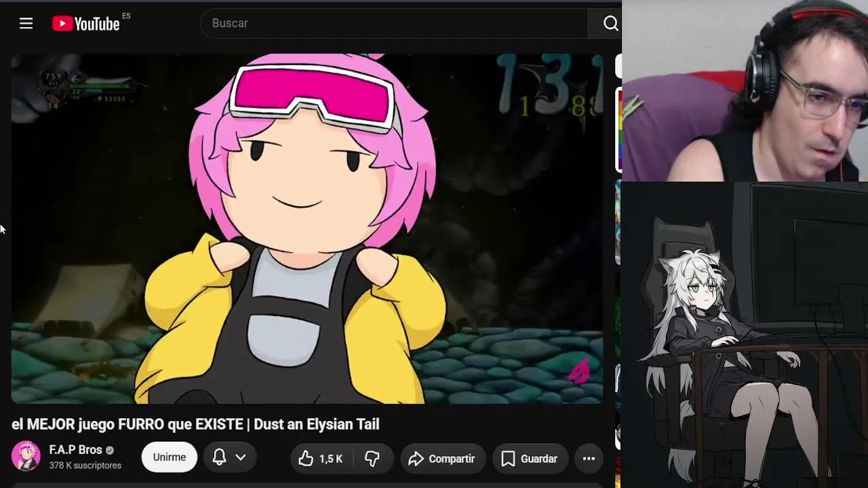The image size is (868, 488).
Task: Click the 378 K suscriptores text
Action: (x=85, y=466)
